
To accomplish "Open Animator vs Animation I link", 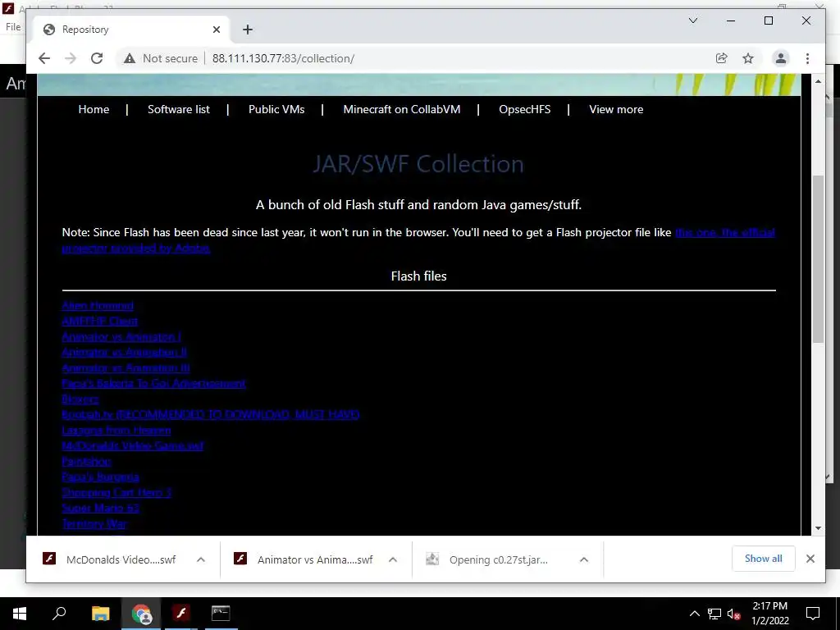I will 121,336.
